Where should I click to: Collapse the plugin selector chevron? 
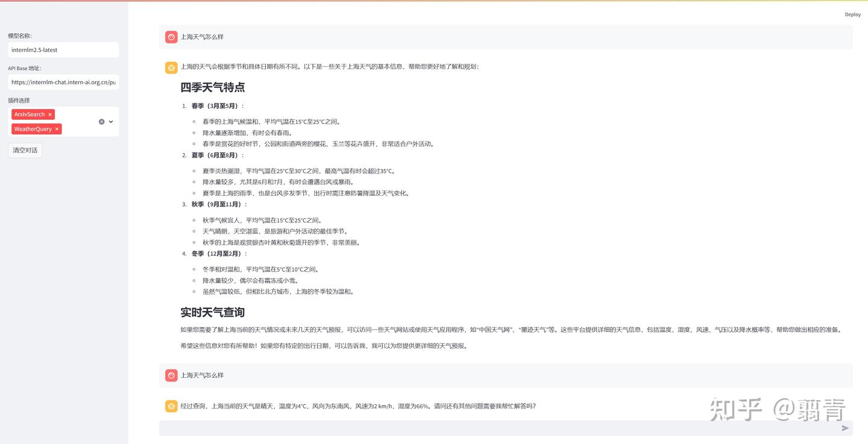[110, 121]
